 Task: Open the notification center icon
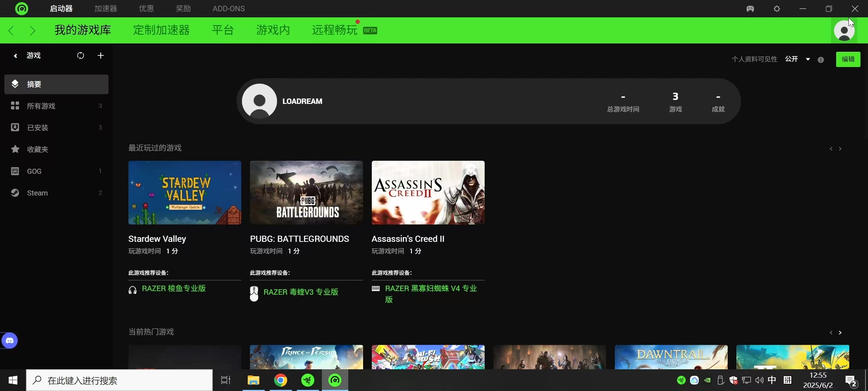pos(851,381)
